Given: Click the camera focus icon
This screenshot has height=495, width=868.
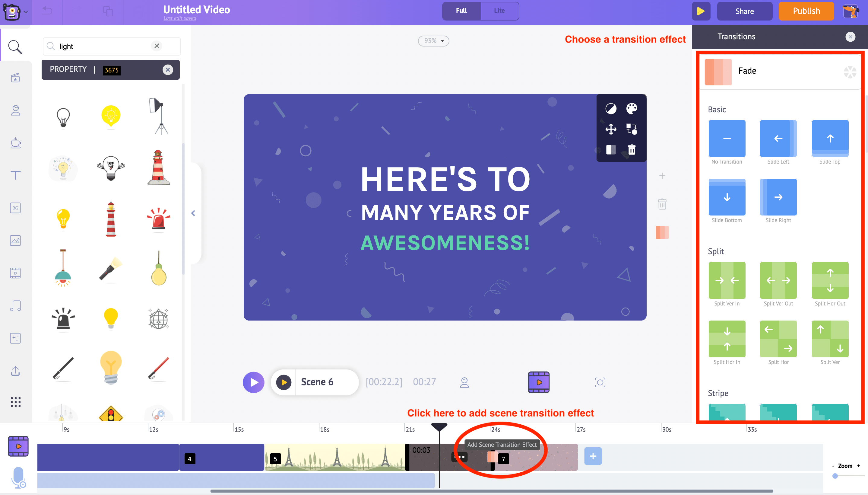Looking at the screenshot, I should point(600,382).
